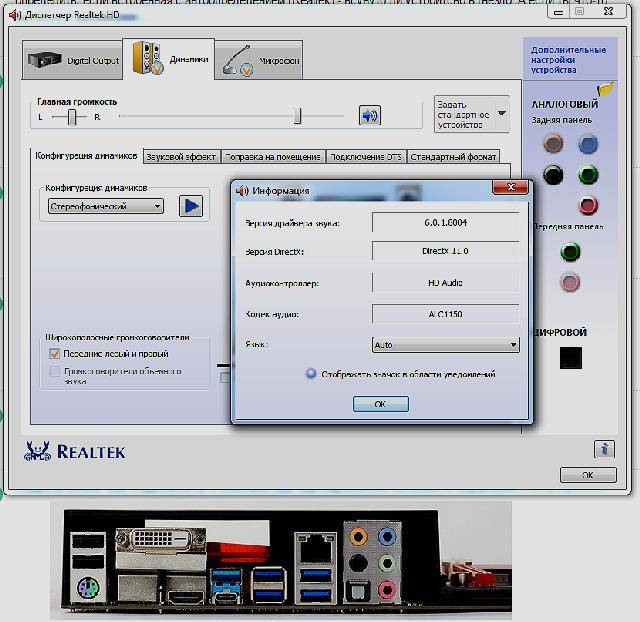Switch to the Digital Output tab
The width and height of the screenshot is (640, 622).
(x=72, y=60)
